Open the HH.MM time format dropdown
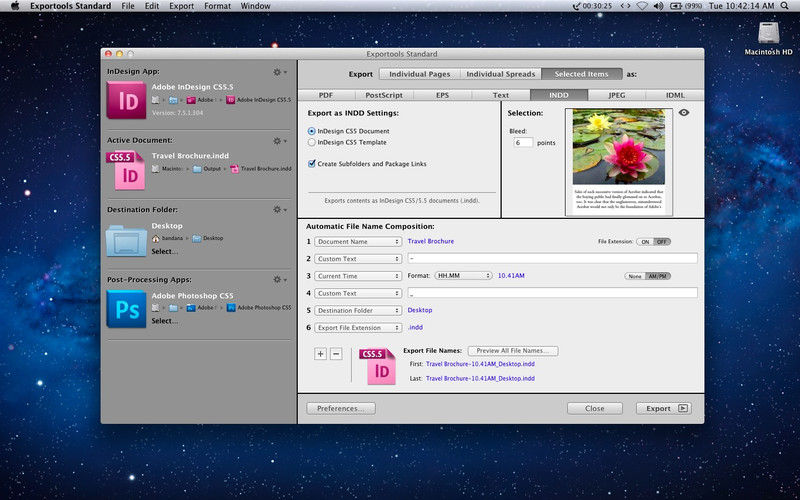The image size is (800, 500). (463, 276)
